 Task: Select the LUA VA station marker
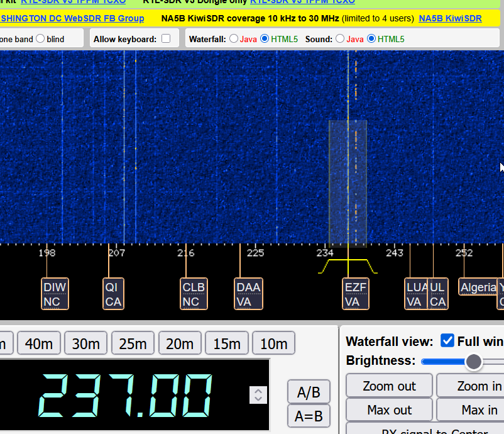(415, 294)
